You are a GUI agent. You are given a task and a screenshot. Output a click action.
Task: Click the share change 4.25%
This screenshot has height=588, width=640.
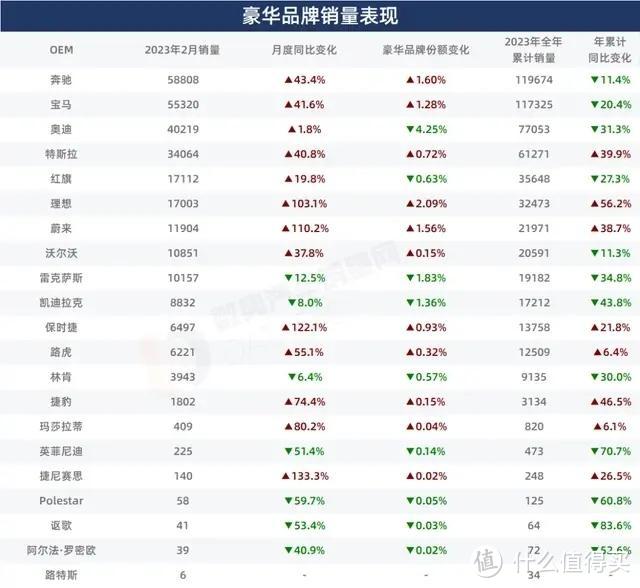[x=427, y=129]
